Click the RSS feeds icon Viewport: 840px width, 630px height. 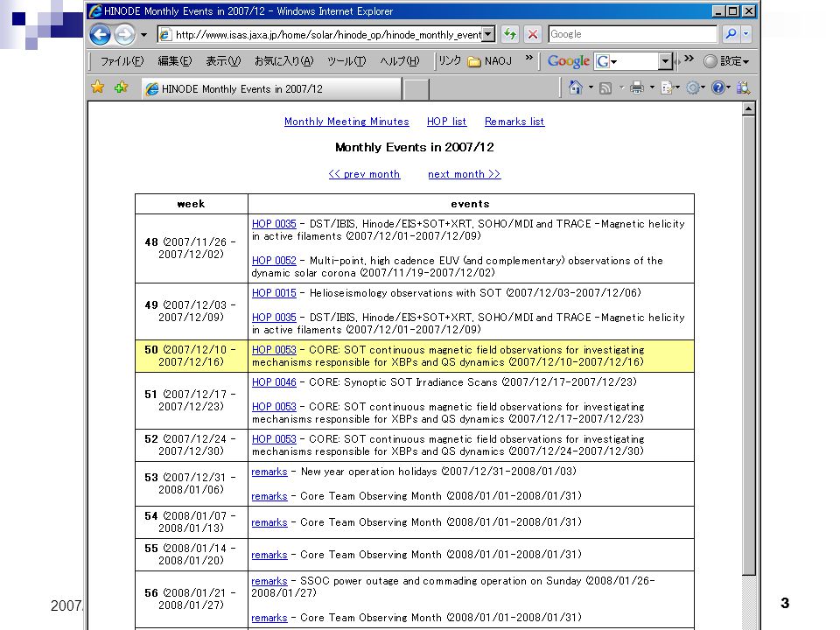[605, 87]
